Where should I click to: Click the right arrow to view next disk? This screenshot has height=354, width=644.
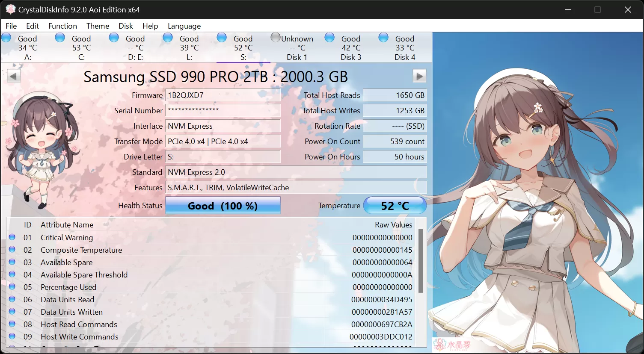419,76
